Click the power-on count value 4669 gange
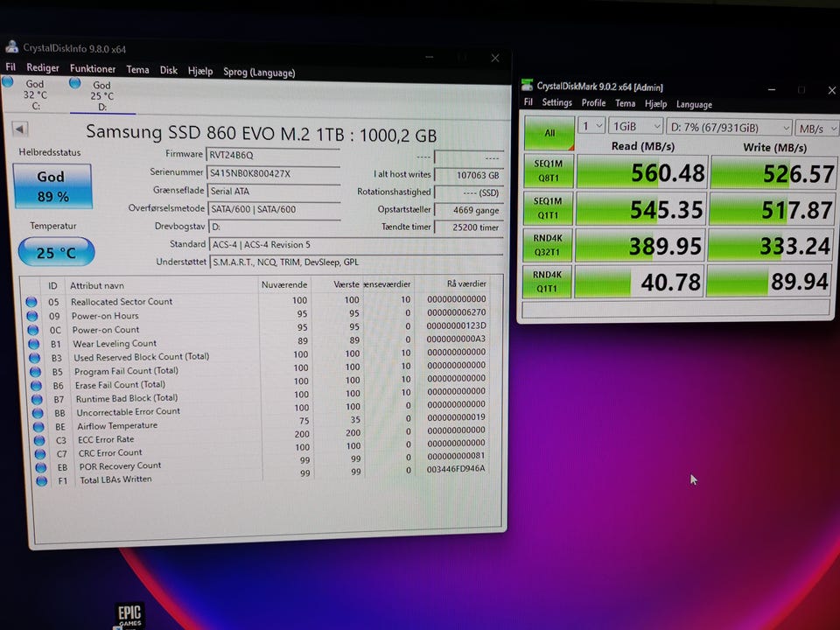840x630 pixels. 469,210
